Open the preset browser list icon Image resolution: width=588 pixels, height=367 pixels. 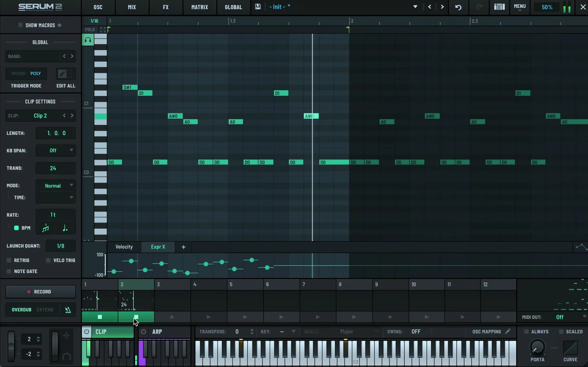pyautogui.click(x=499, y=7)
